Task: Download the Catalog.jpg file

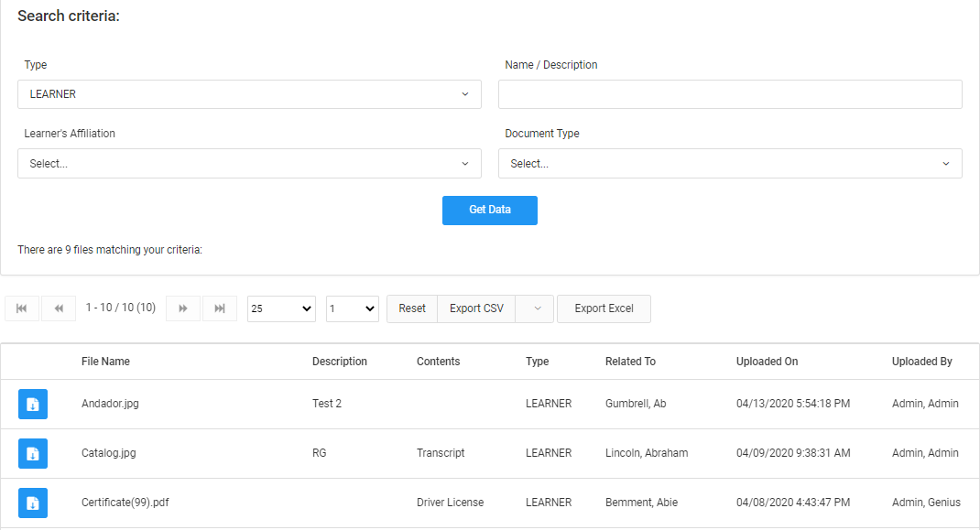Action: tap(33, 453)
